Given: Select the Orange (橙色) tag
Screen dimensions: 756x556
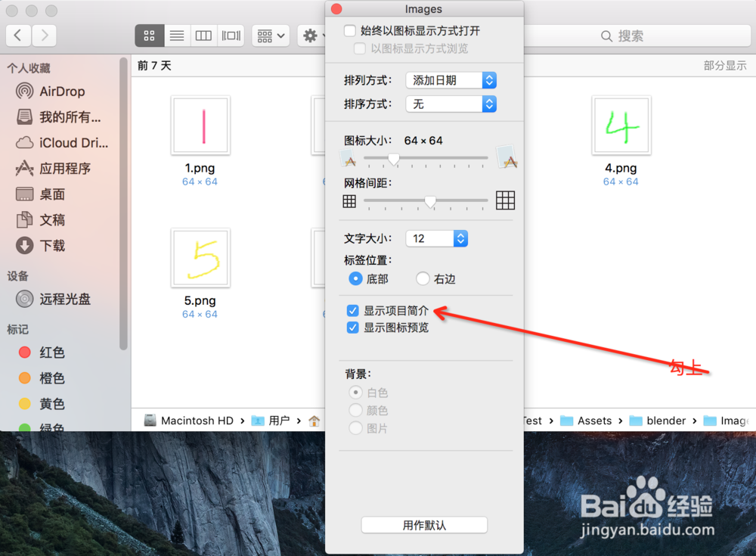Looking at the screenshot, I should [x=42, y=378].
